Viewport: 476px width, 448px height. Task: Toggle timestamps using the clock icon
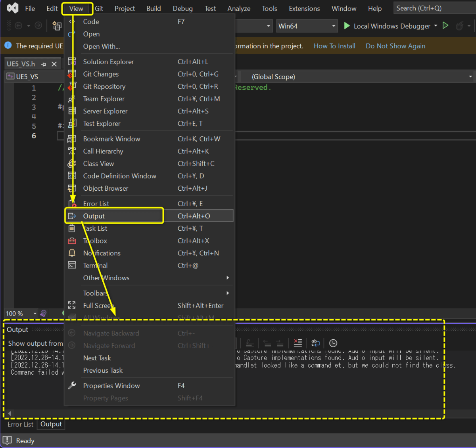(x=333, y=343)
